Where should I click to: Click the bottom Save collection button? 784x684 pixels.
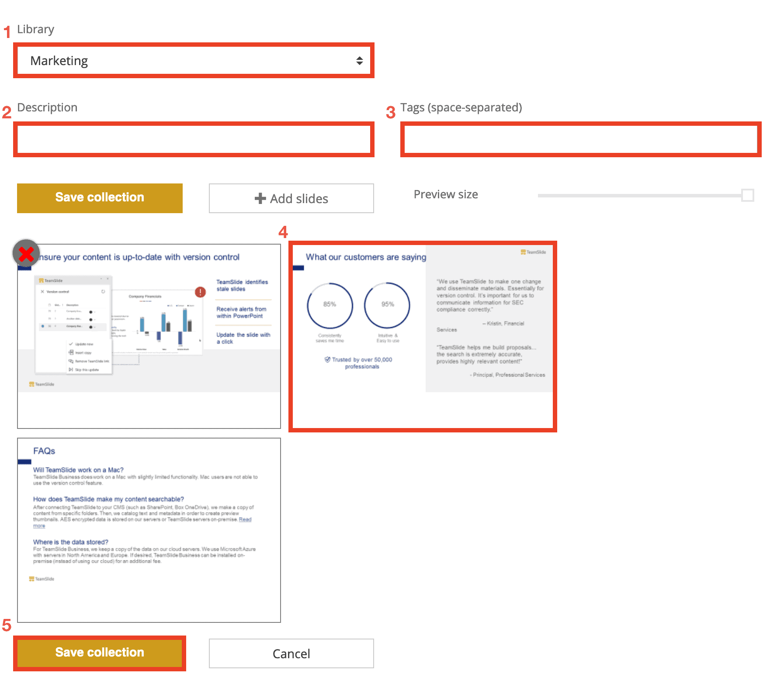100,653
